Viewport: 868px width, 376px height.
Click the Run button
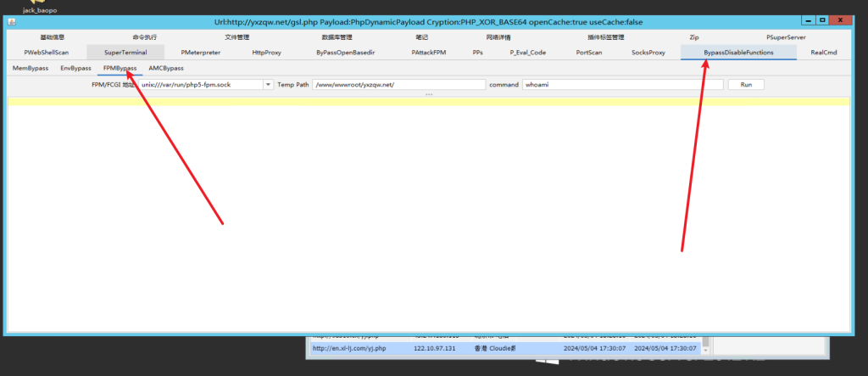(x=746, y=85)
